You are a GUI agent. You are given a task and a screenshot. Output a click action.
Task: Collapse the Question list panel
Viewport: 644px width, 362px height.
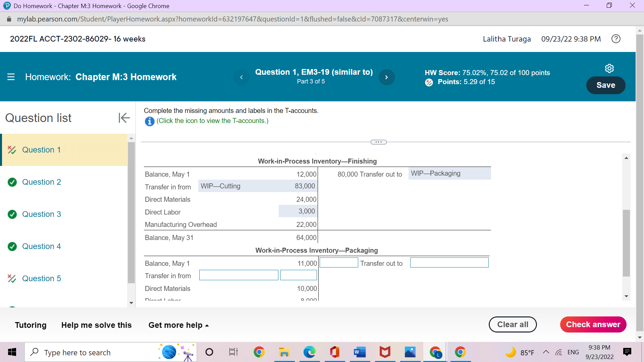tap(124, 118)
